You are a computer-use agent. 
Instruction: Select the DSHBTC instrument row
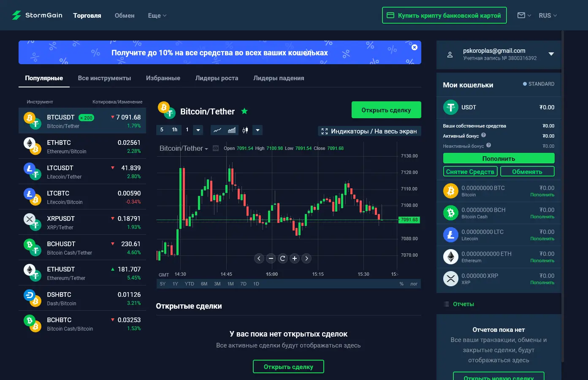click(x=82, y=298)
